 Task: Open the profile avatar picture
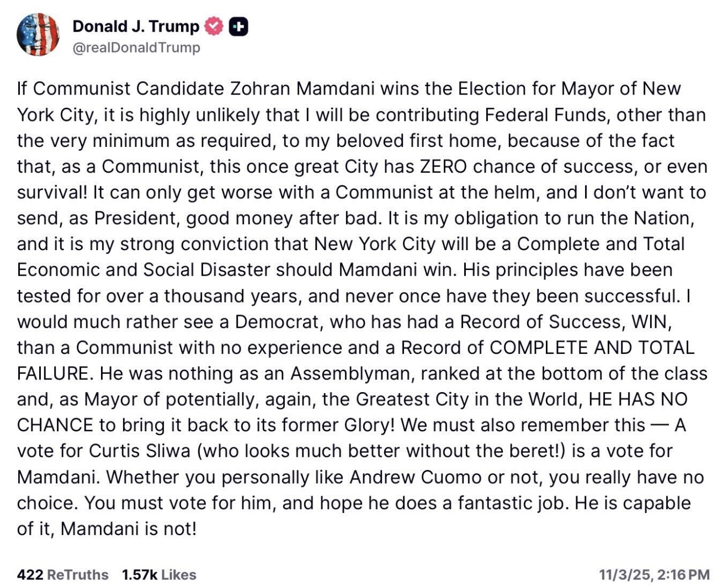[38, 34]
